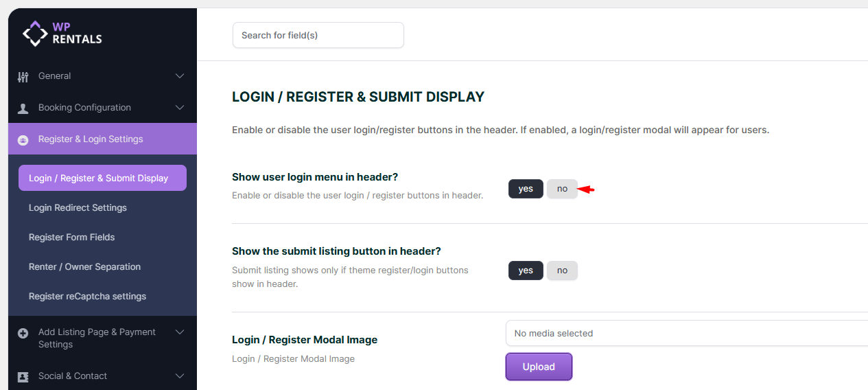Image resolution: width=868 pixels, height=390 pixels.
Task: Focus the Search for field(s) box
Action: 318,35
